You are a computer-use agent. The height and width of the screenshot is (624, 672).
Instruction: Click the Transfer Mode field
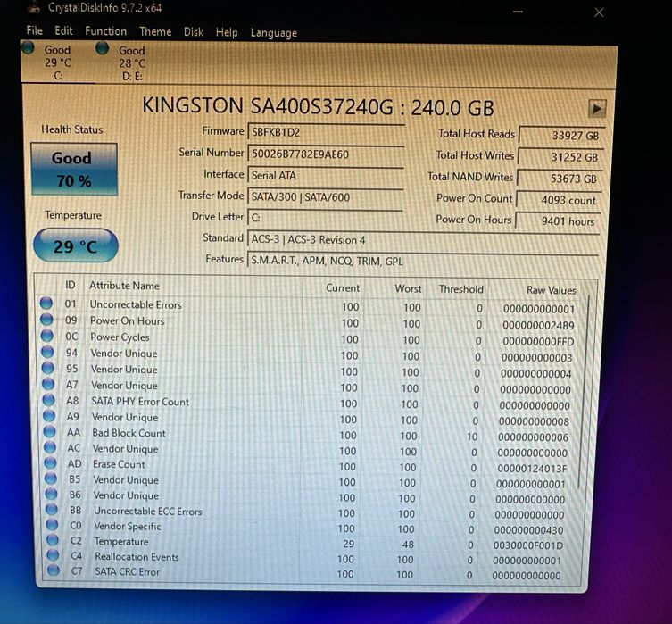point(325,196)
